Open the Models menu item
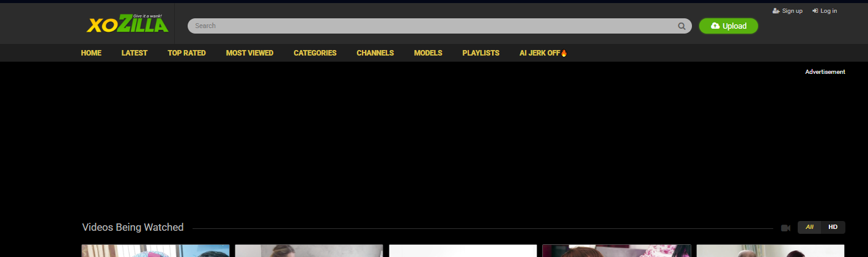868x257 pixels. point(428,53)
